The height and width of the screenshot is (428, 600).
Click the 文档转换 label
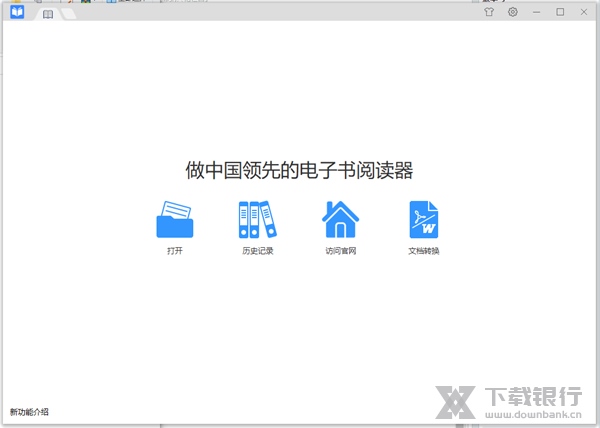(x=423, y=251)
